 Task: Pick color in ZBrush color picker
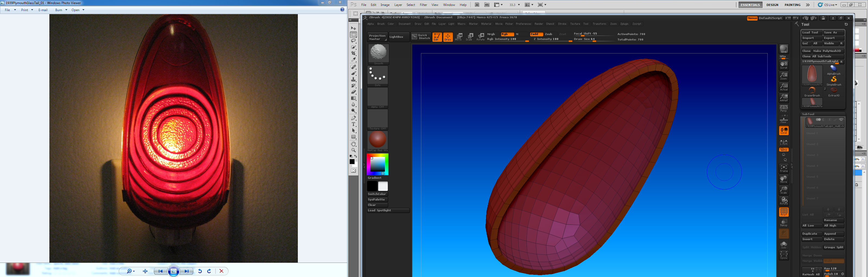(377, 164)
